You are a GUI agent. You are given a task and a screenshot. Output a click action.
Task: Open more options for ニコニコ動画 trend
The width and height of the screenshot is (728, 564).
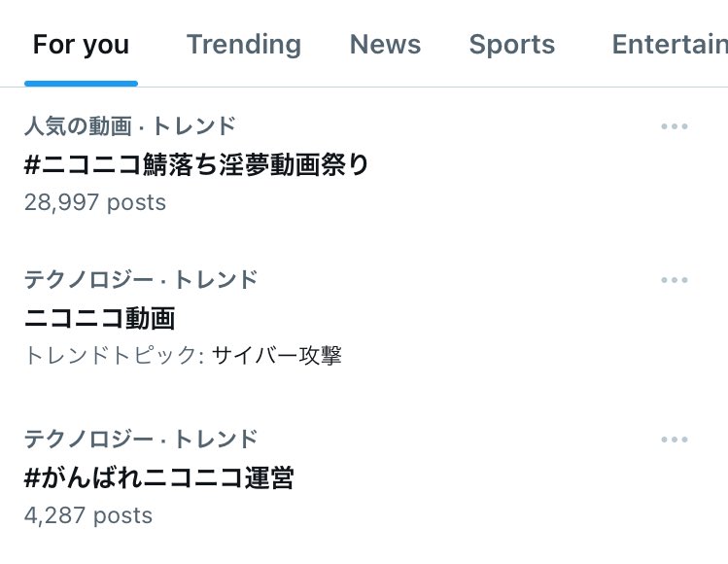pyautogui.click(x=674, y=280)
